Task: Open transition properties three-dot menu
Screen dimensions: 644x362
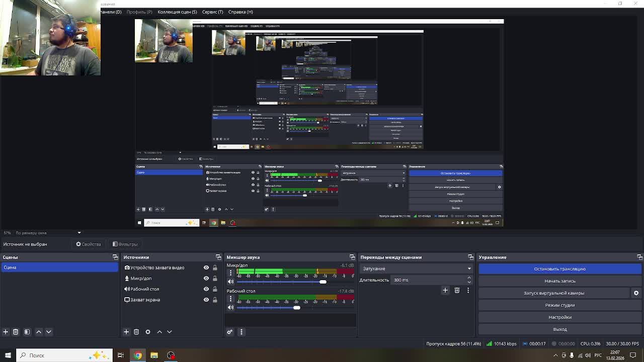Action: click(x=468, y=290)
